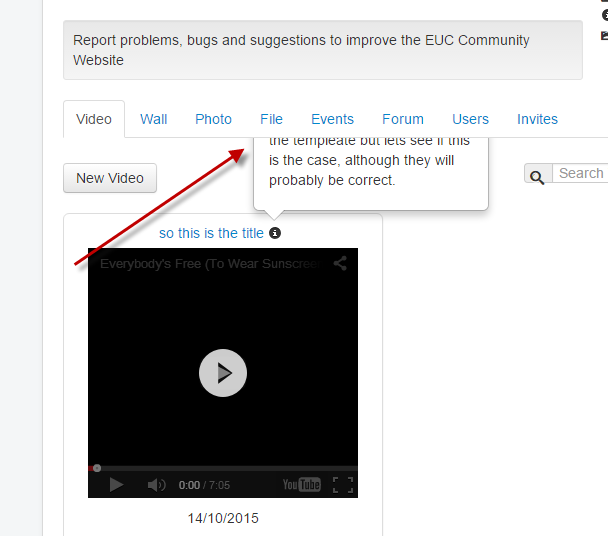Click the Search input field
This screenshot has width=608, height=536.
[580, 173]
